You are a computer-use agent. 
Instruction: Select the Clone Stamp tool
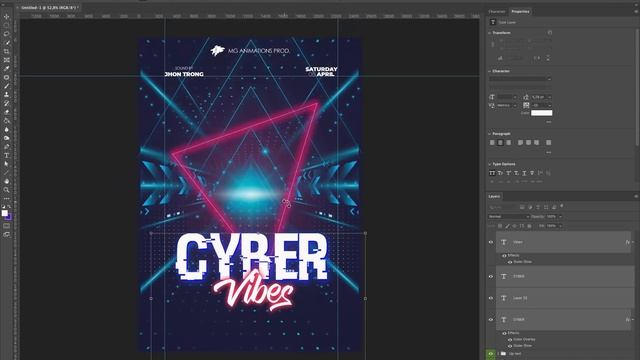7,95
